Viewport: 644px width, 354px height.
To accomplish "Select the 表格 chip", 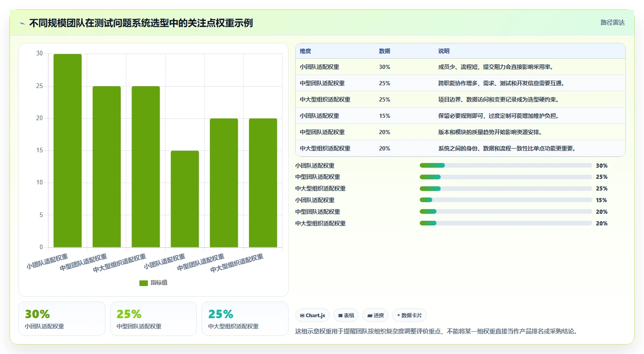I will [346, 315].
